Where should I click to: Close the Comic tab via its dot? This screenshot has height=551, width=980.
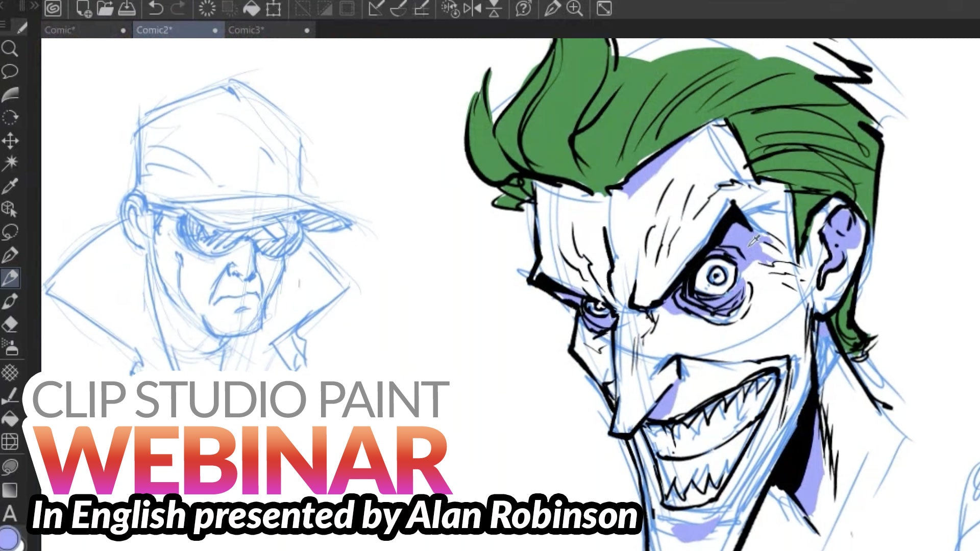[x=123, y=31]
